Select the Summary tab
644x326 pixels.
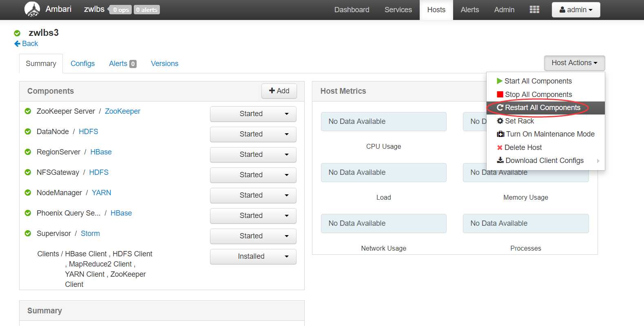point(41,64)
